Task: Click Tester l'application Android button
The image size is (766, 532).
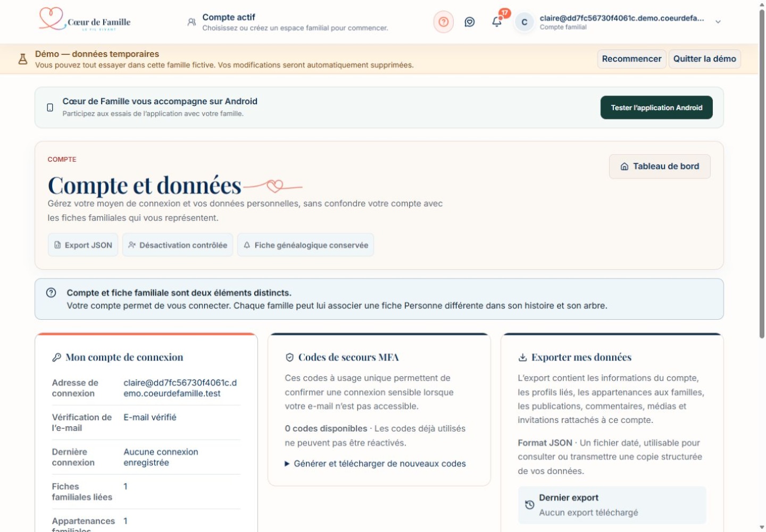Action: (x=656, y=107)
